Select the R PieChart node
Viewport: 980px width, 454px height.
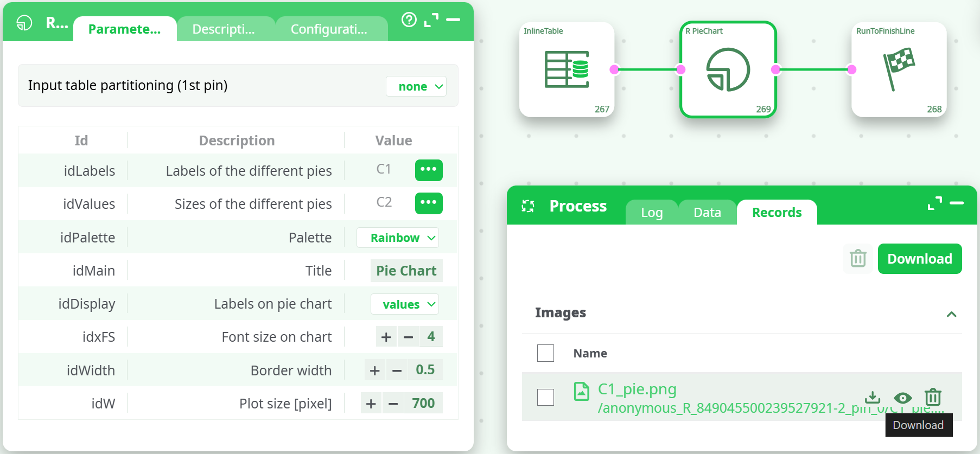728,69
